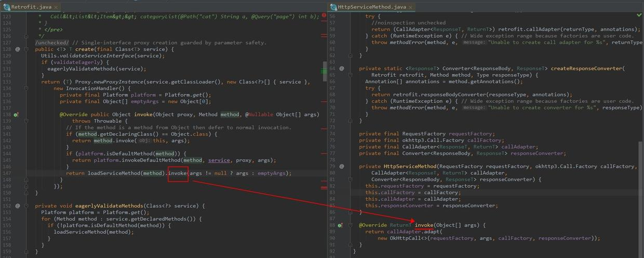This screenshot has width=644, height=258.
Task: Click callAdapter.adapt on line 89
Action: click(x=414, y=232)
